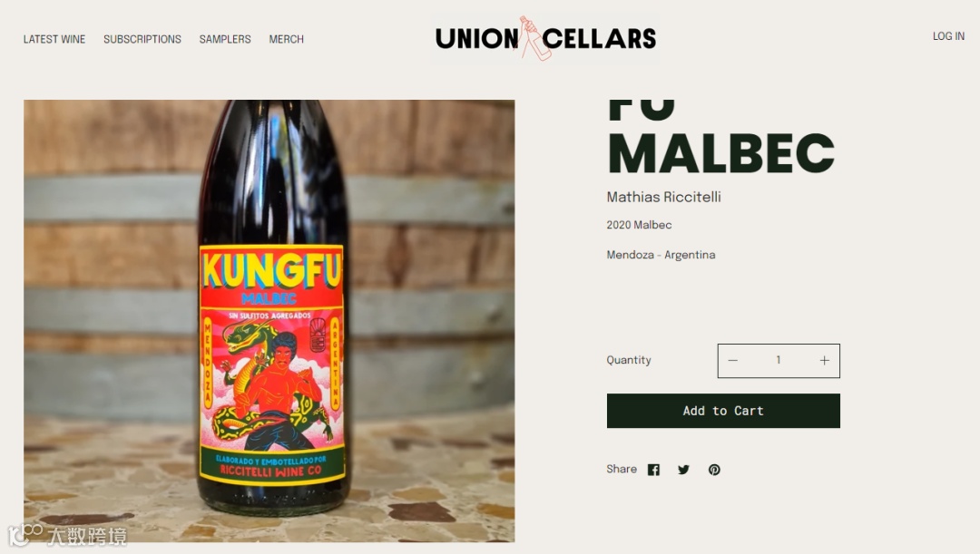The width and height of the screenshot is (980, 554).
Task: Click the Log In link
Action: coord(948,36)
